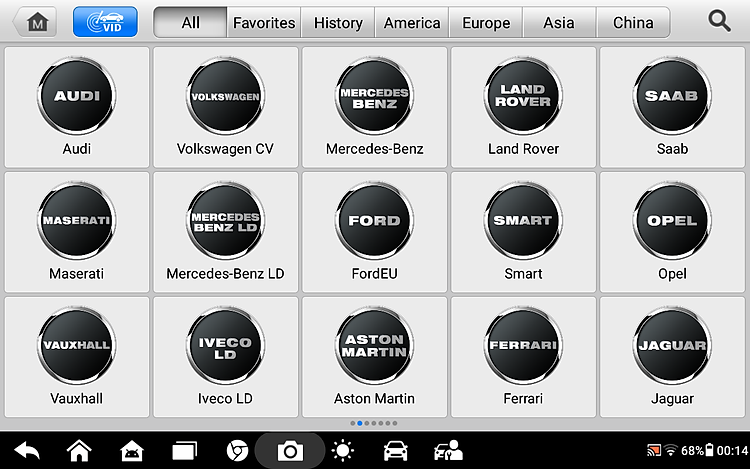Viewport: 750px width, 469px height.
Task: Open the Smart brand tile
Action: tap(523, 232)
